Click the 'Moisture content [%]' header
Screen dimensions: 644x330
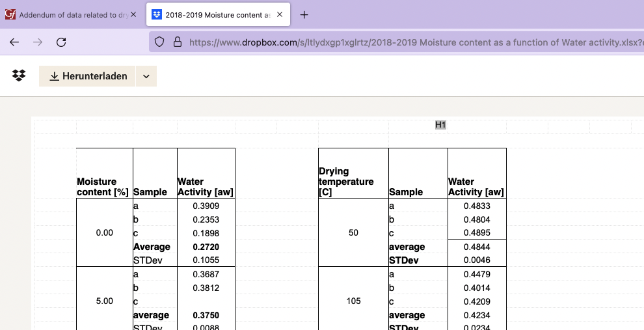[103, 187]
